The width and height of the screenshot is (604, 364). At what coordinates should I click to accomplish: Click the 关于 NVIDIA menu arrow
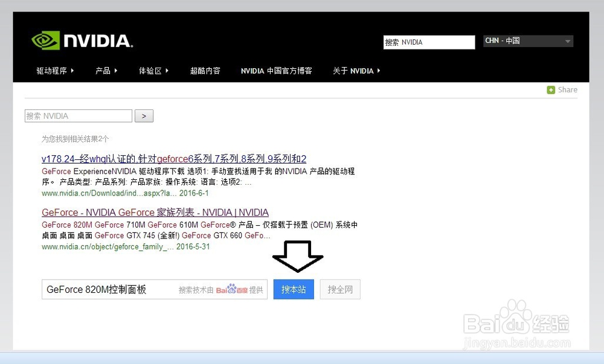click(x=379, y=71)
